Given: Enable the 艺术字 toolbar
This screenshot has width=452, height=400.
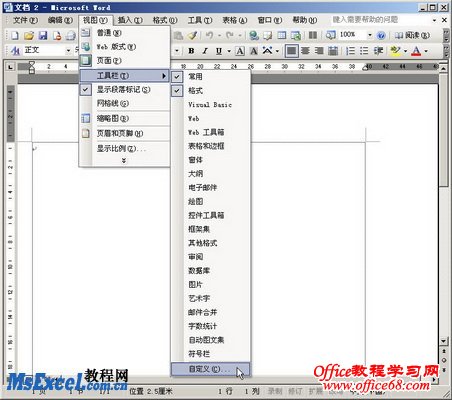Looking at the screenshot, I should [211, 298].
